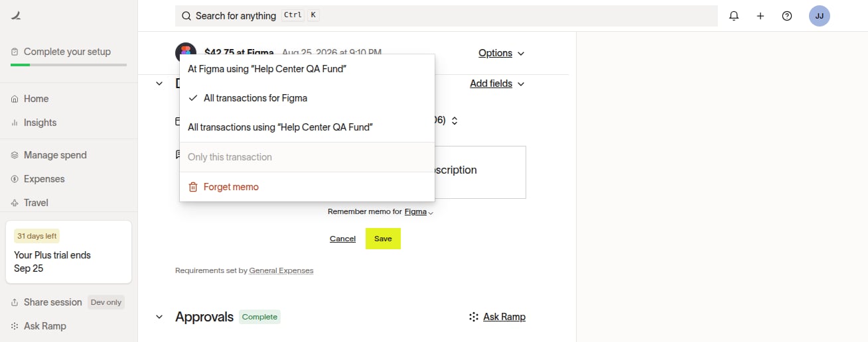The image size is (868, 342).
Task: Click the Insights chart icon
Action: click(x=15, y=123)
